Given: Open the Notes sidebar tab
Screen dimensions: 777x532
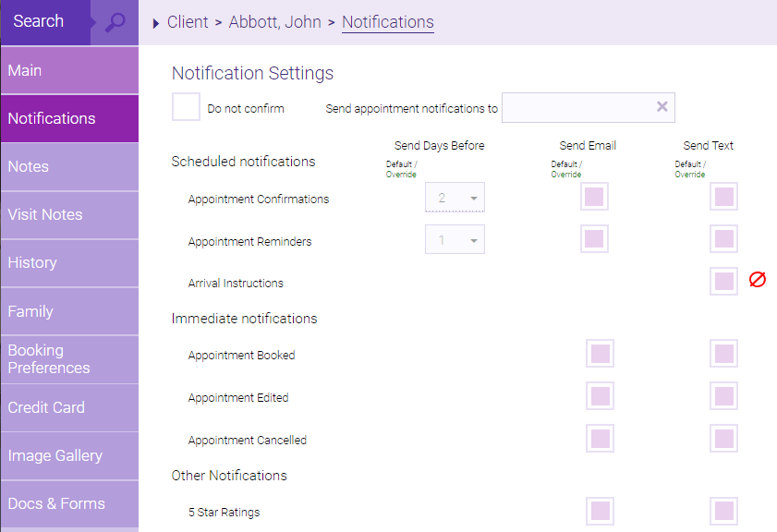Looking at the screenshot, I should click(70, 166).
